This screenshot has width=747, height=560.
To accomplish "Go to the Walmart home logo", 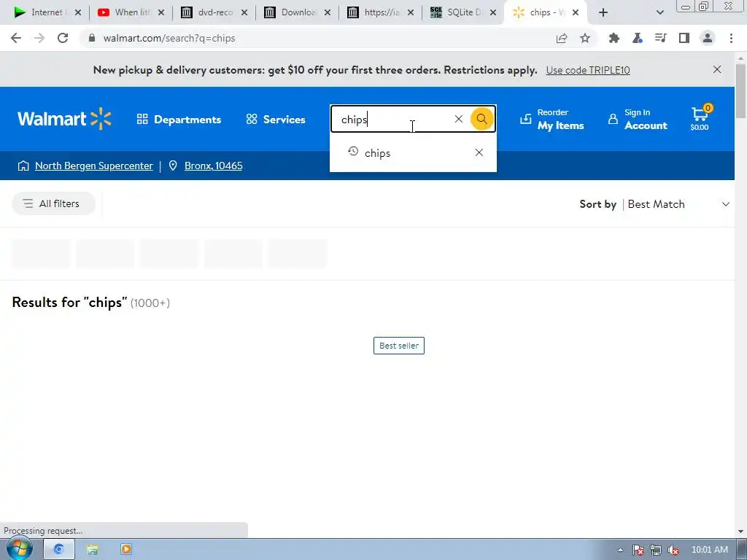I will (x=64, y=119).
